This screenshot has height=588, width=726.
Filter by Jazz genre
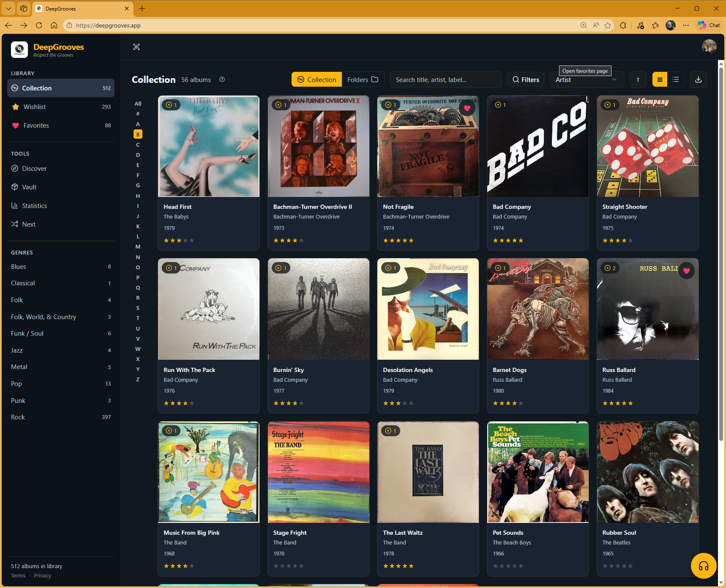61,350
